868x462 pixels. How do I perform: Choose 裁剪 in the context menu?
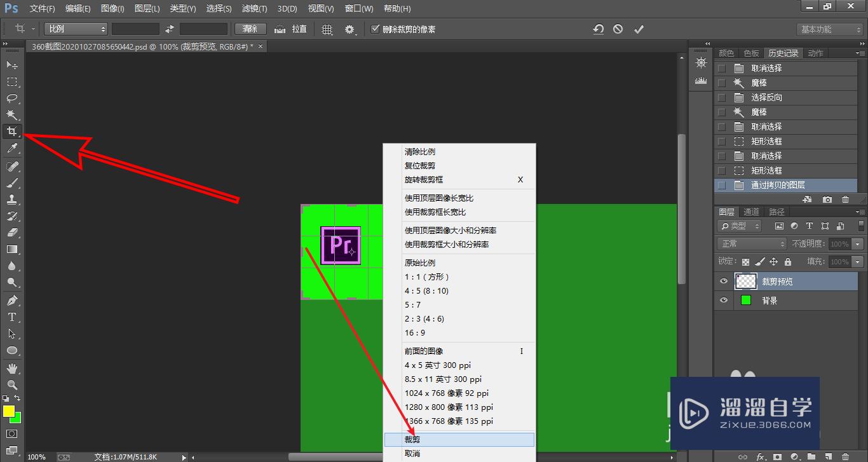click(459, 439)
